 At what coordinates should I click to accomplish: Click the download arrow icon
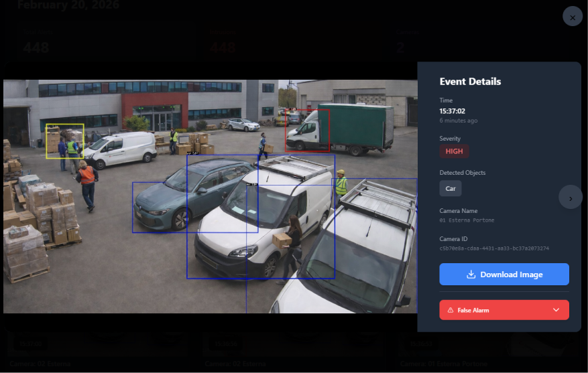[471, 275]
